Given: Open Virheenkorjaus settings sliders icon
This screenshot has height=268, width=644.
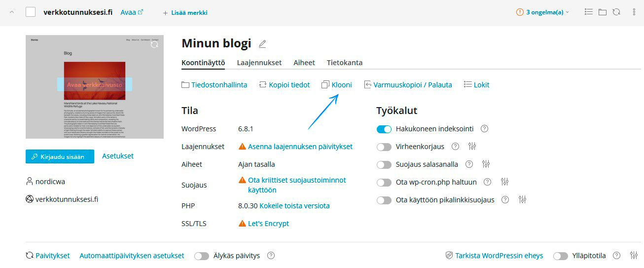Looking at the screenshot, I should (x=472, y=147).
